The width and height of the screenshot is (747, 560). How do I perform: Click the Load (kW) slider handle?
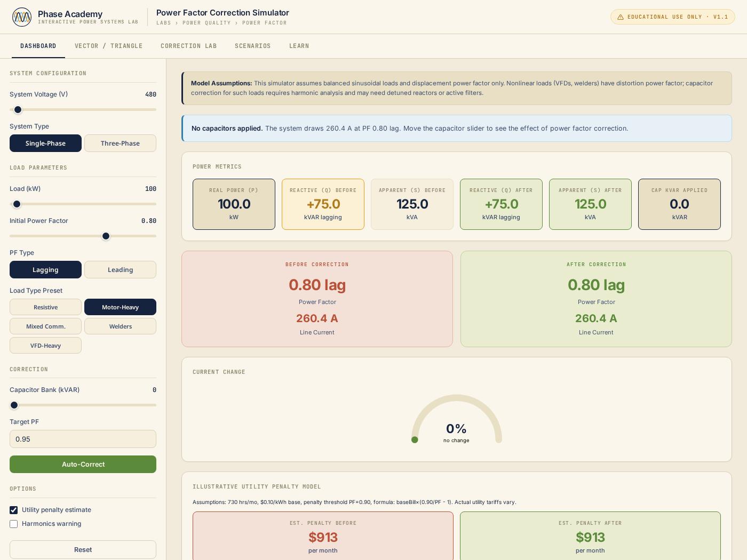[x=17, y=204]
